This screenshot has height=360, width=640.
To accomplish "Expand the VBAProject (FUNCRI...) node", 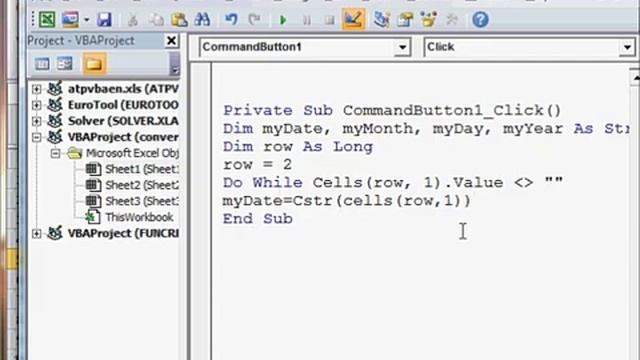I will coord(36,233).
